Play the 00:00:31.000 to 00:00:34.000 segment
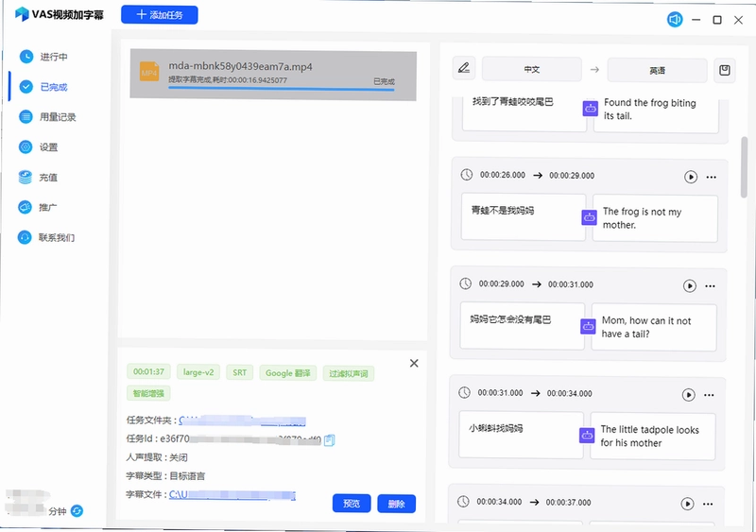The width and height of the screenshot is (756, 532). tap(689, 395)
